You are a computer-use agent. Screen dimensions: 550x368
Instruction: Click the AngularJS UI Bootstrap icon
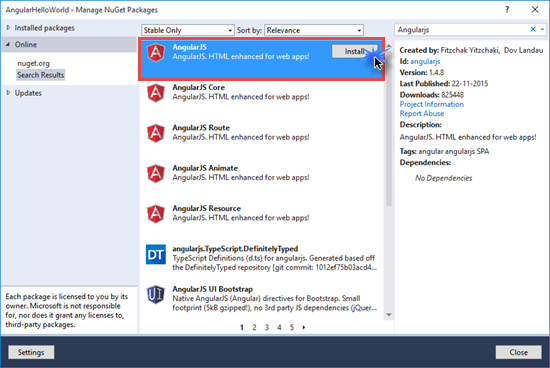[x=156, y=295]
